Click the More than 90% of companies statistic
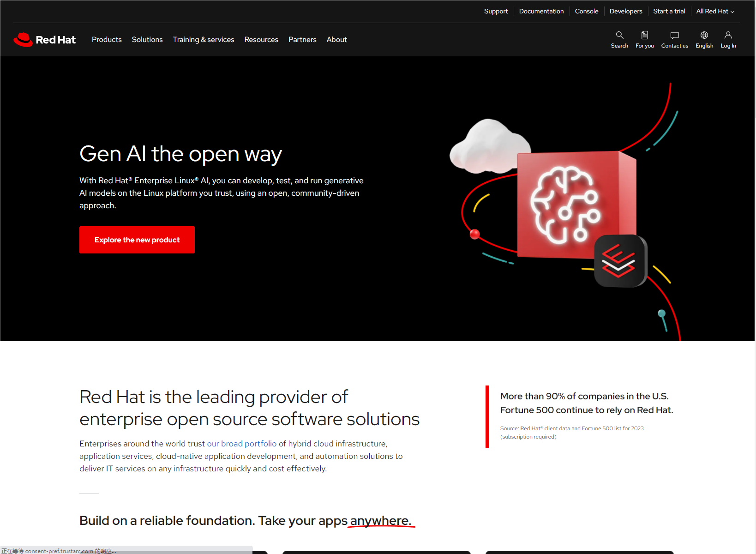The height and width of the screenshot is (554, 756). (x=587, y=403)
